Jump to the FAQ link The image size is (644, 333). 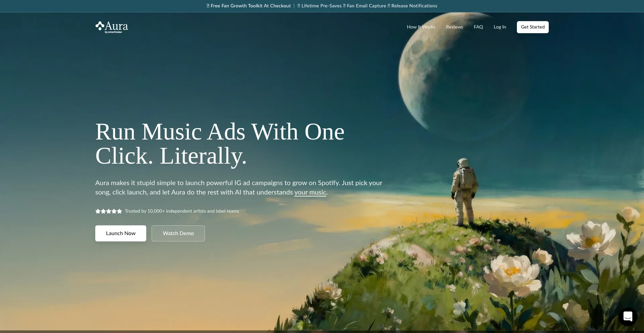(478, 27)
